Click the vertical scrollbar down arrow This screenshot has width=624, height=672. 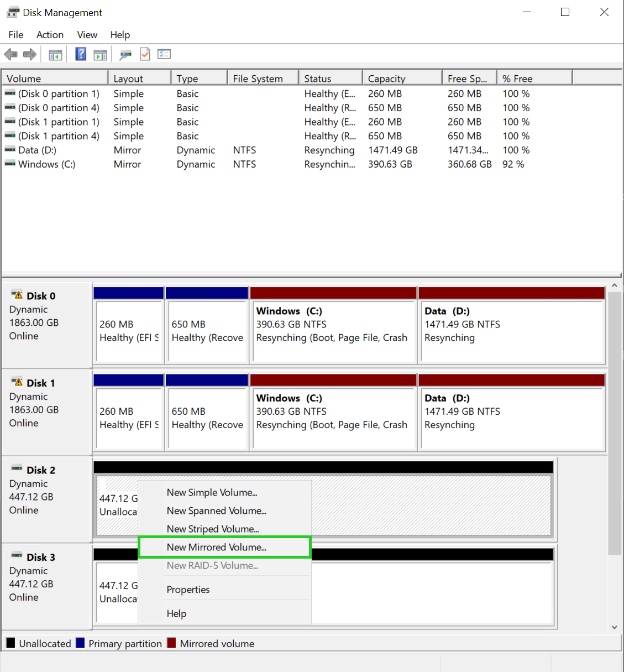615,627
